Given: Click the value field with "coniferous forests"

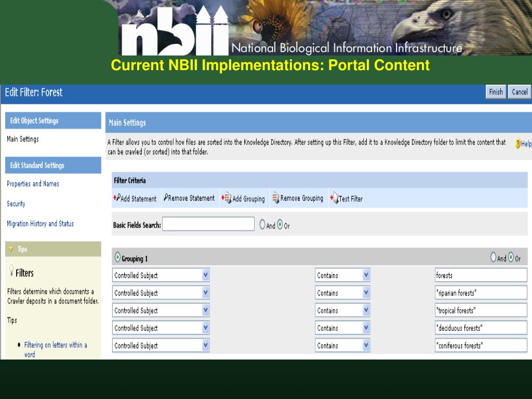Looking at the screenshot, I should 481,345.
